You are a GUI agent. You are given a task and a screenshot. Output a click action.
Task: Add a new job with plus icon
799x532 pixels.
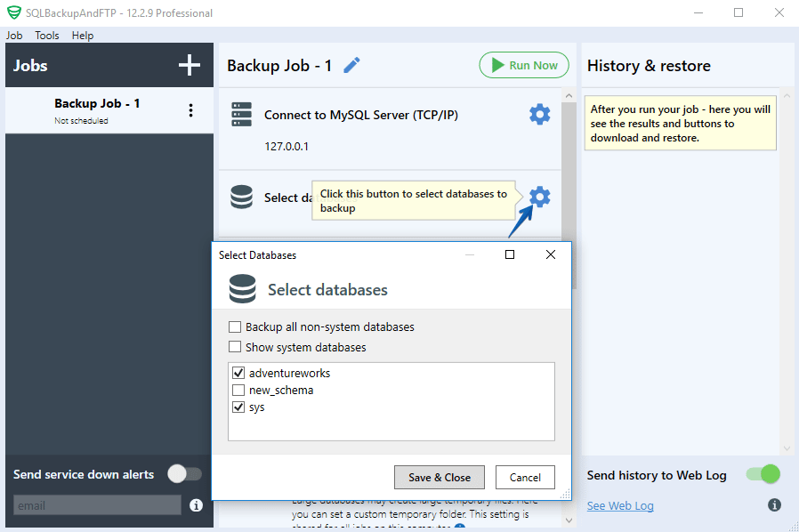[x=189, y=65]
